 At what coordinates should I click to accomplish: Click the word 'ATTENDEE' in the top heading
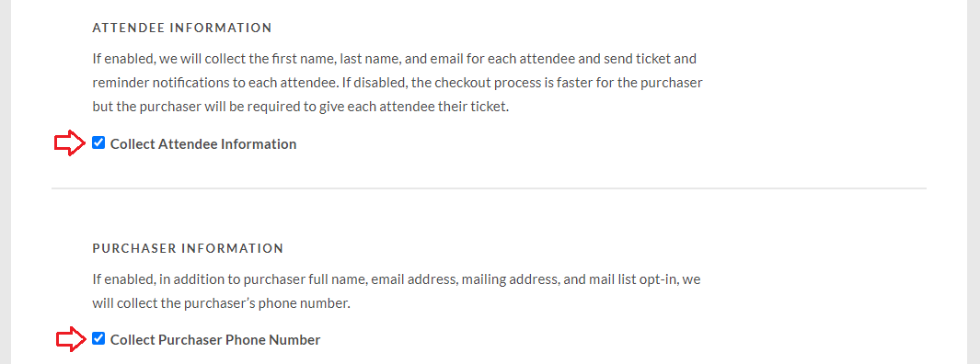click(x=128, y=28)
